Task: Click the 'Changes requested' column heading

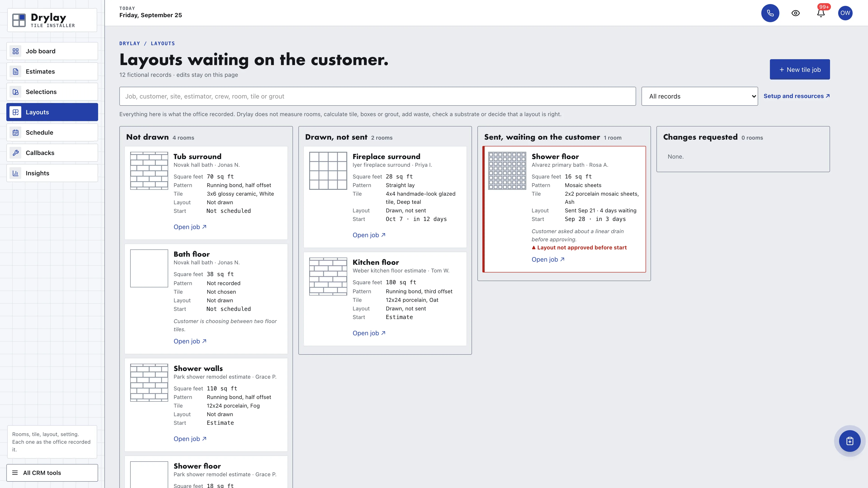Action: pos(700,137)
